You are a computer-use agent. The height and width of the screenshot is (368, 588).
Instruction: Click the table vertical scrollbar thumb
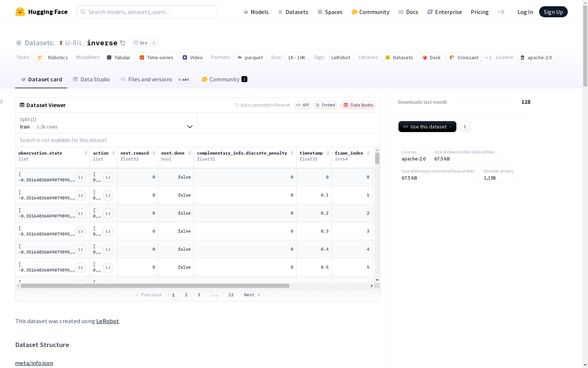[377, 158]
